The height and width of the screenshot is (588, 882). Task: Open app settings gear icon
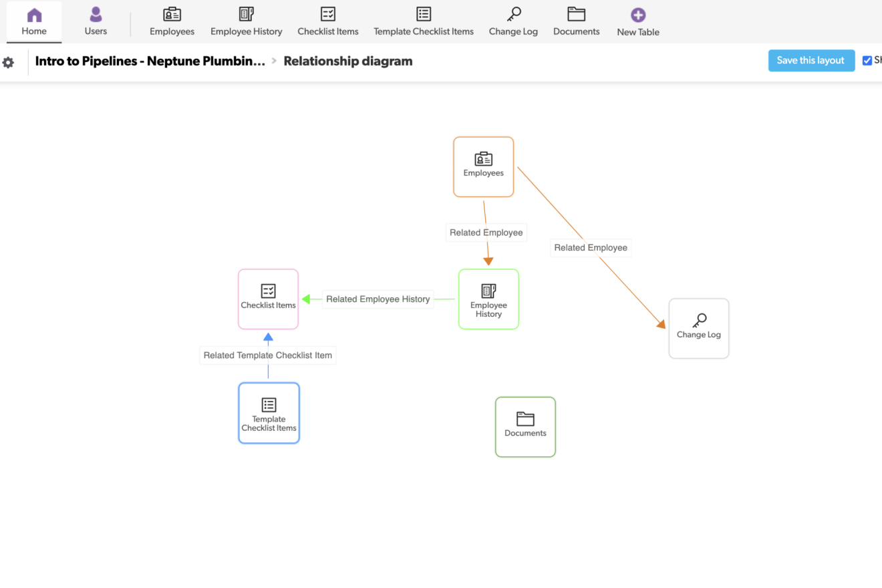(x=8, y=62)
